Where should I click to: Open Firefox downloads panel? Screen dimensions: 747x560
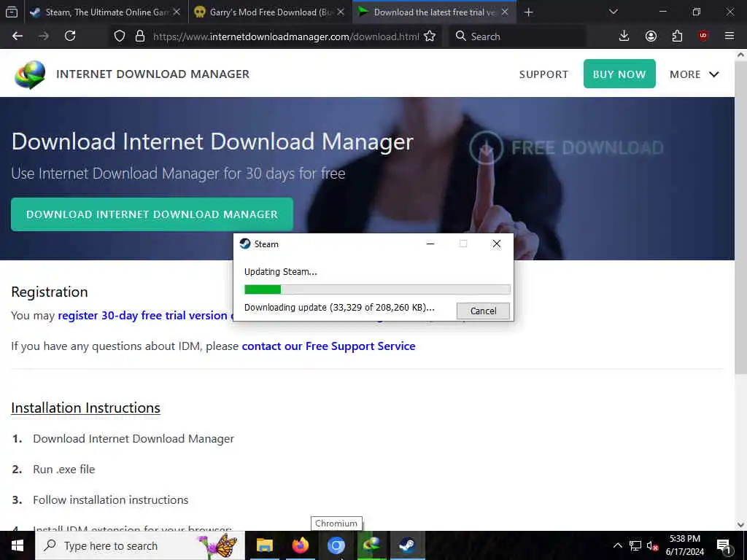624,36
